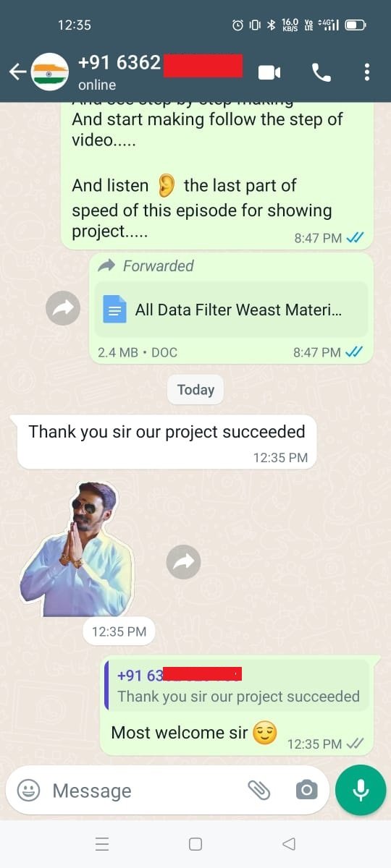Go back using the arrow icon
391x868 pixels.
pos(17,72)
